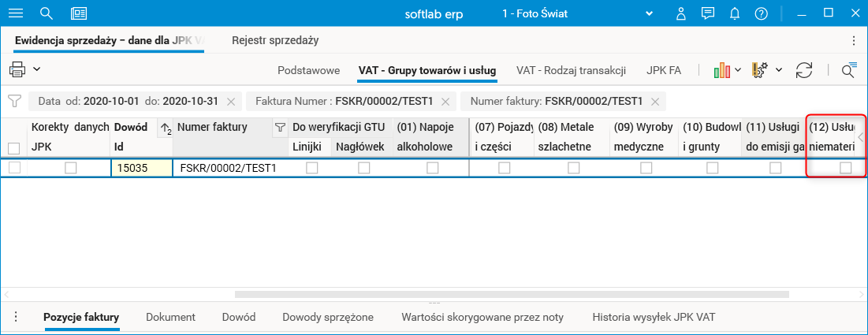Remove the Faktura Numer filter chip
This screenshot has width=868, height=335.
(x=445, y=102)
